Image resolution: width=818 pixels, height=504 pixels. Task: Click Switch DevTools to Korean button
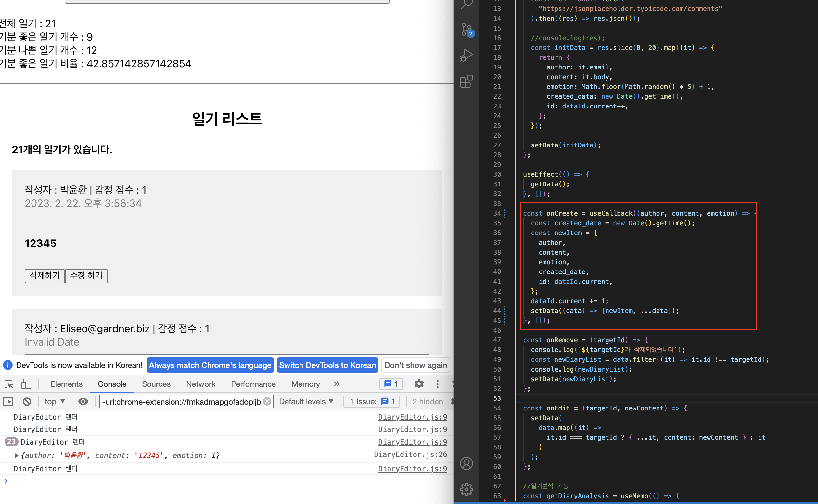(x=327, y=365)
